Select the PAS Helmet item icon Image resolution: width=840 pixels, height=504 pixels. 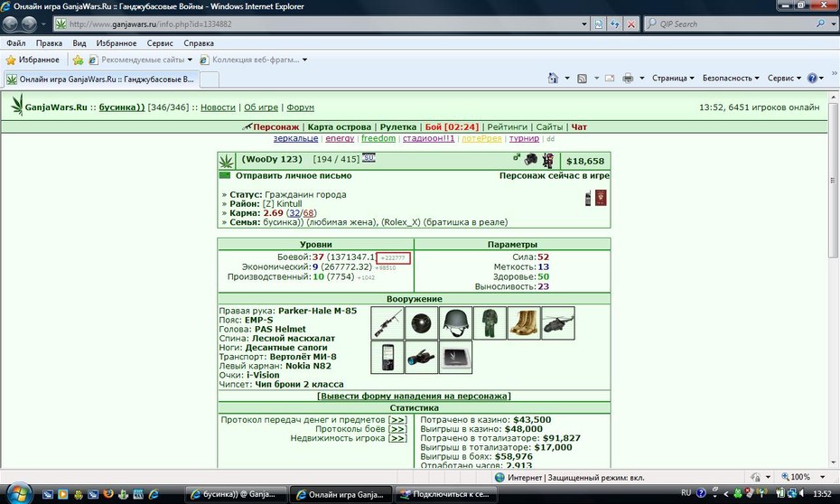click(455, 323)
